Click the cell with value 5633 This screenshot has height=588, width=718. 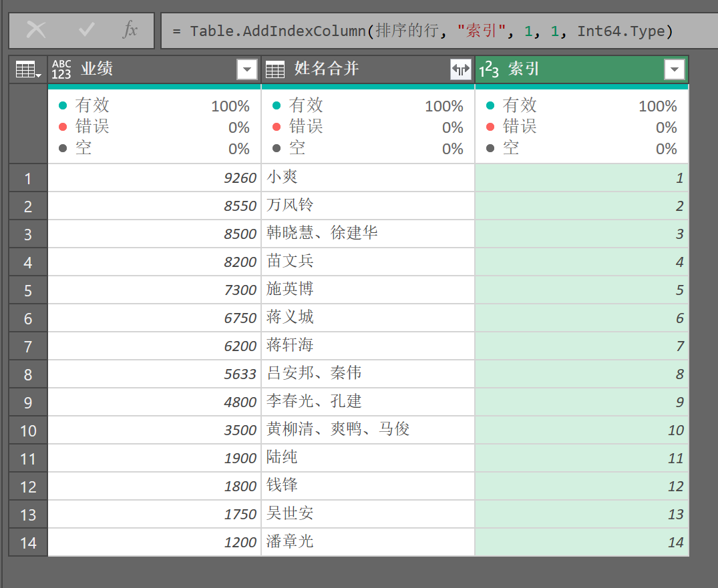coord(154,374)
